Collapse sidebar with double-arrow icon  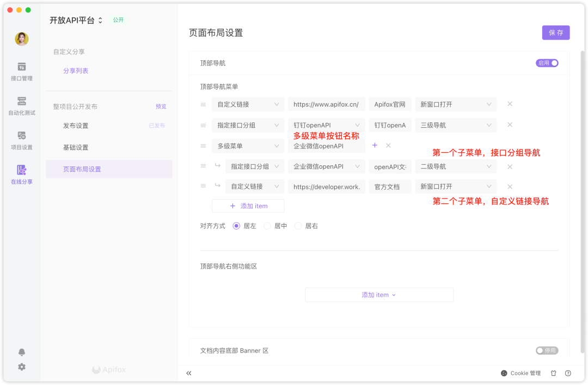click(188, 373)
